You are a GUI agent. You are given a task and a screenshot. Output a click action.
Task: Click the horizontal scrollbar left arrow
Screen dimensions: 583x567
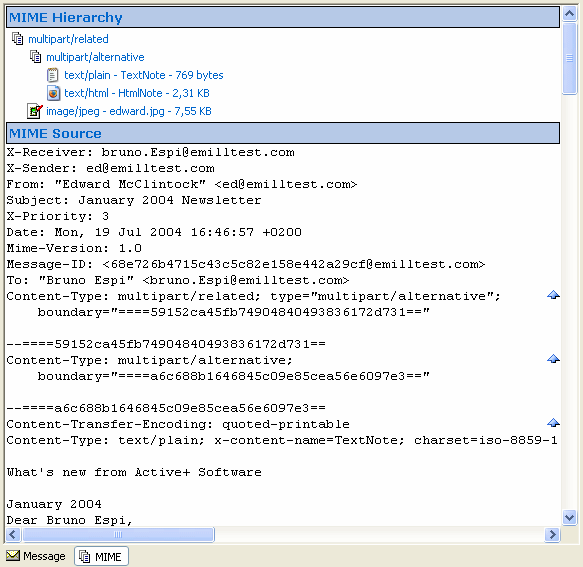(13, 534)
